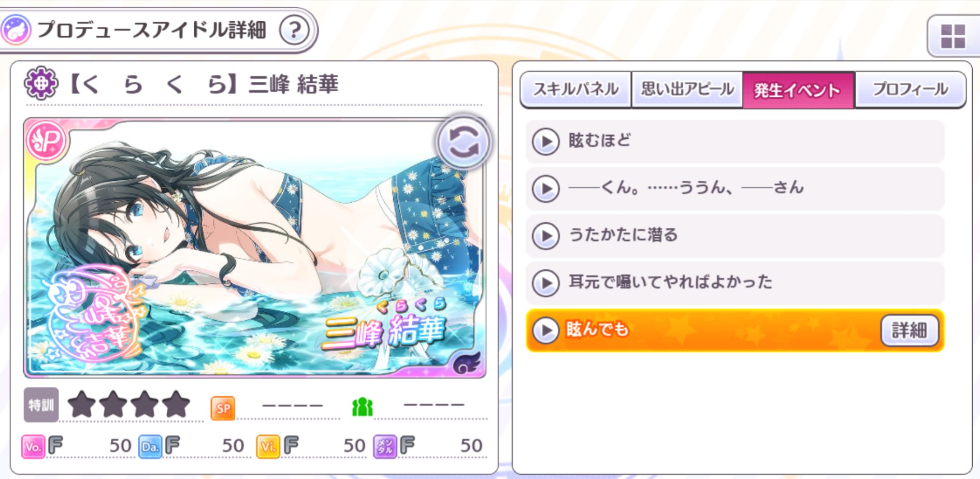Viewport: 980px width, 479px height.
Task: Click the orange SP skill icon
Action: (223, 408)
